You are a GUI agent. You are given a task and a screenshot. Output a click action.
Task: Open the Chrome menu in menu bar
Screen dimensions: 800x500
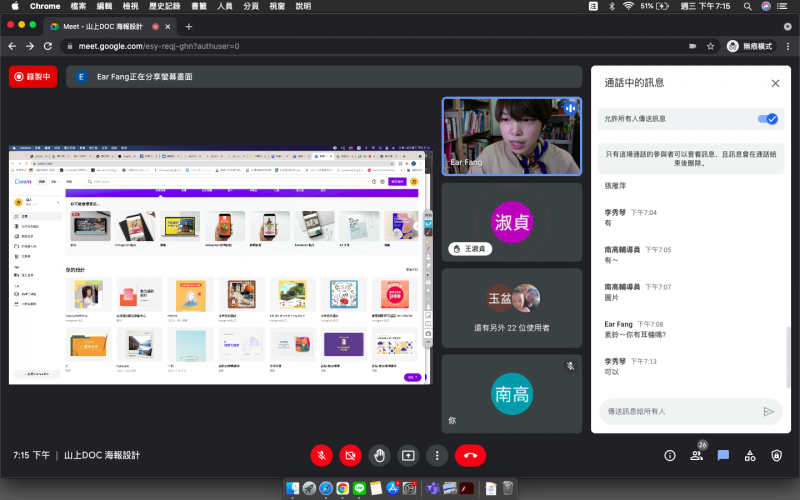(x=45, y=6)
